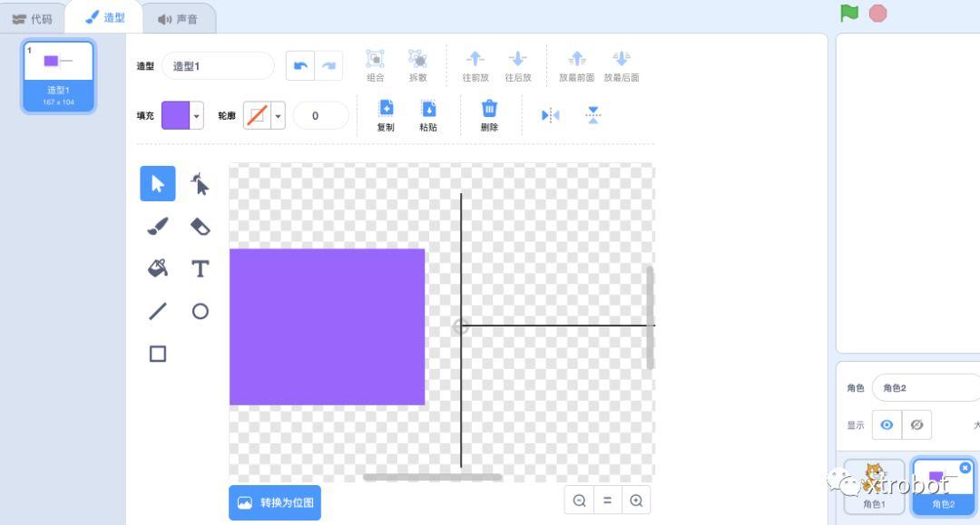Select the Brush tool
This screenshot has width=980, height=525.
tap(158, 227)
